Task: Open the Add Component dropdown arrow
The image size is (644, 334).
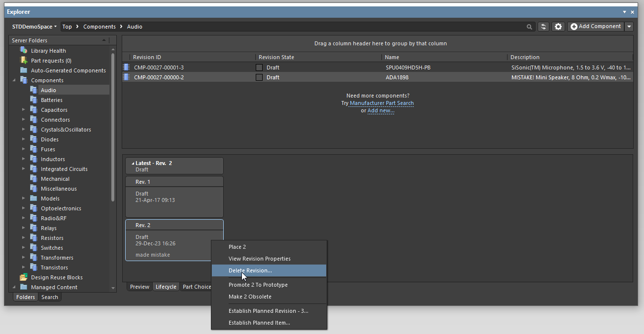Action: 629,27
